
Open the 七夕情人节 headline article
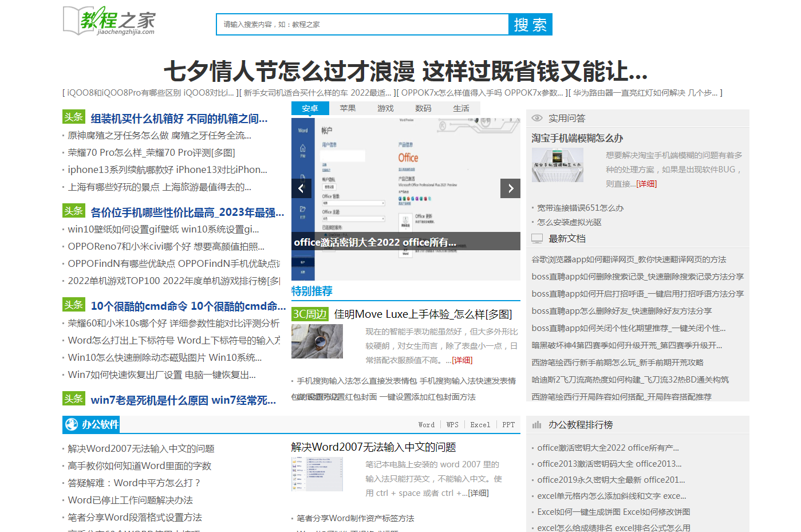click(406, 72)
